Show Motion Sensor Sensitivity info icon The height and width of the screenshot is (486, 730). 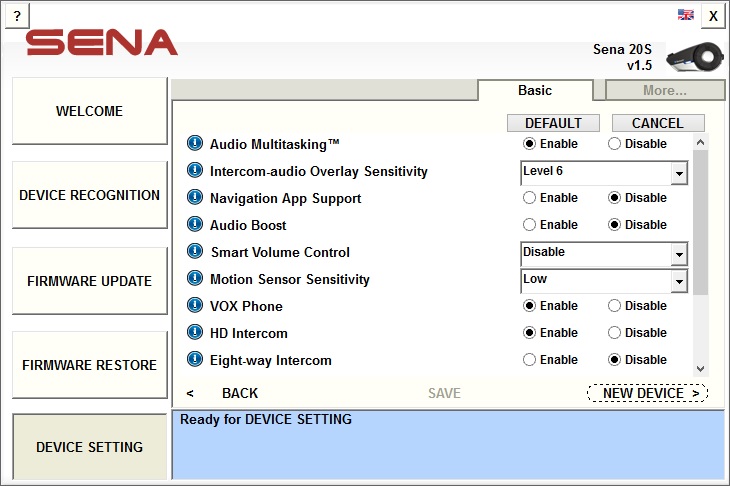click(195, 278)
